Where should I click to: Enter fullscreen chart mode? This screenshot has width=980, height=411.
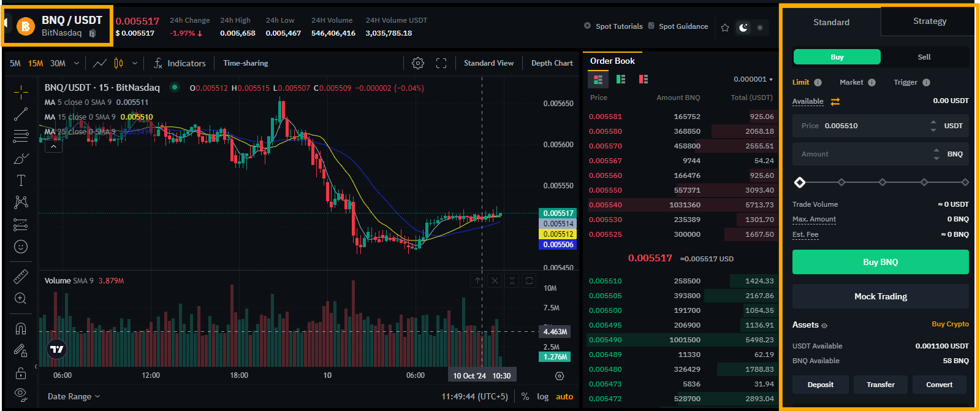pos(441,63)
